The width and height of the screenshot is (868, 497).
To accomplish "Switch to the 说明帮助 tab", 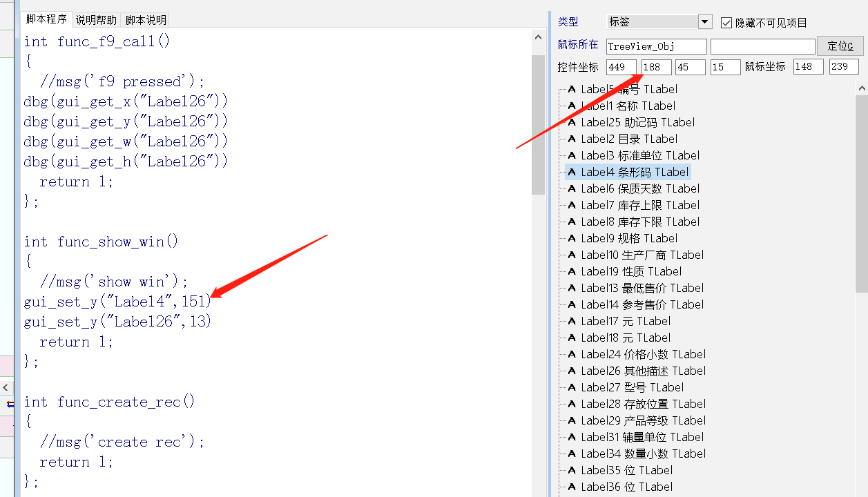I will coord(96,20).
